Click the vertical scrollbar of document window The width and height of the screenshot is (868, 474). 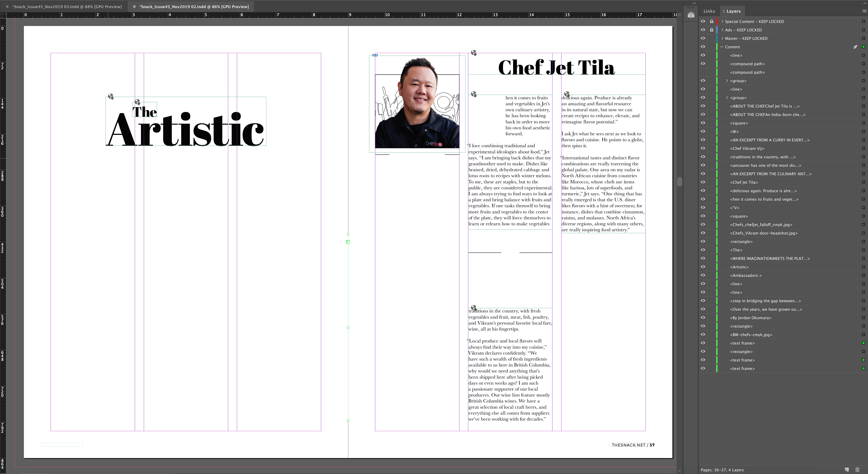679,182
